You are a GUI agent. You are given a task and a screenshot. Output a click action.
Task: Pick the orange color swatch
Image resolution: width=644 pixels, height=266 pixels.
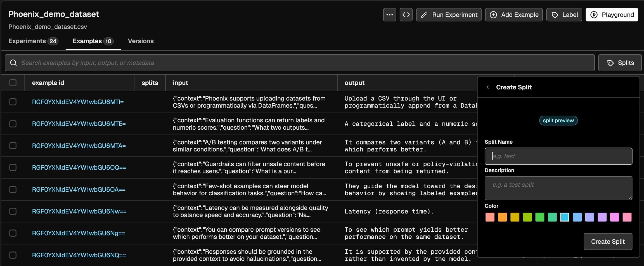point(502,217)
